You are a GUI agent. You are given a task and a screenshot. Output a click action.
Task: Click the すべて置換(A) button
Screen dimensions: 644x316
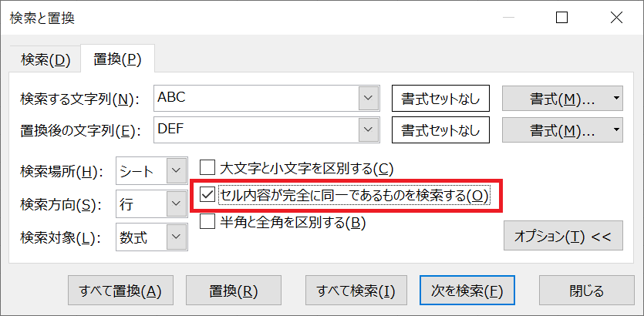120,291
